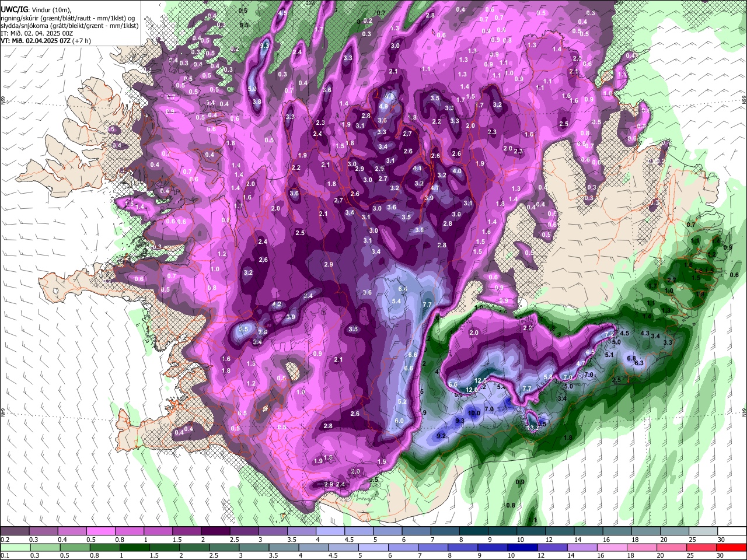Click the 4.2 value in western Iceland
This screenshot has width=747, height=560.
pyautogui.click(x=277, y=304)
